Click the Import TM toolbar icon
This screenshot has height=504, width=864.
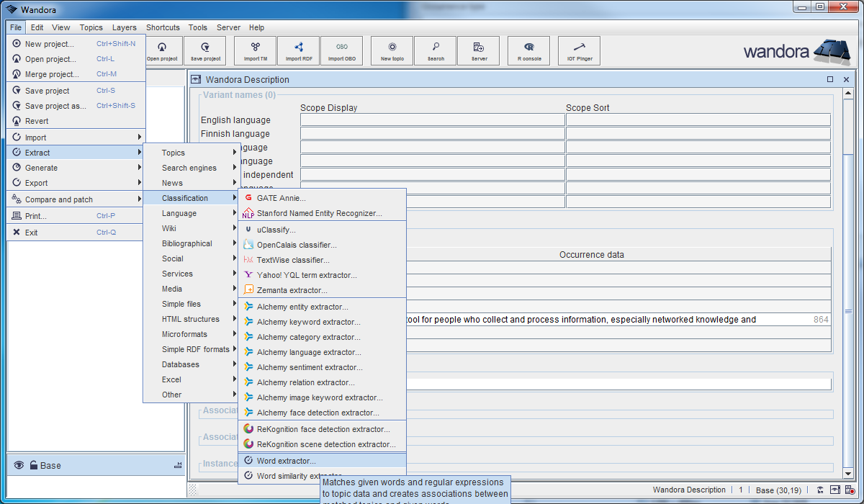pyautogui.click(x=256, y=50)
